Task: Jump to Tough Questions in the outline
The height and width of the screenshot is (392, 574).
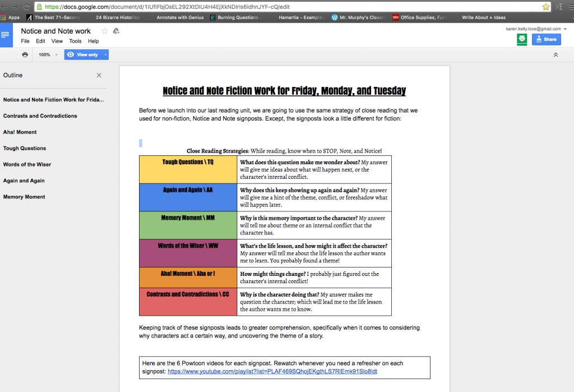Action: 25,148
